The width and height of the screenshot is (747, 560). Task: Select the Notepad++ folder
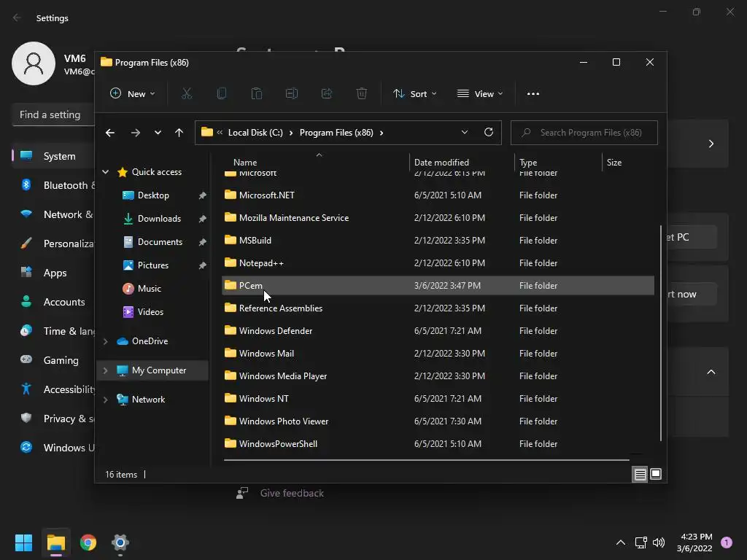tap(438, 262)
